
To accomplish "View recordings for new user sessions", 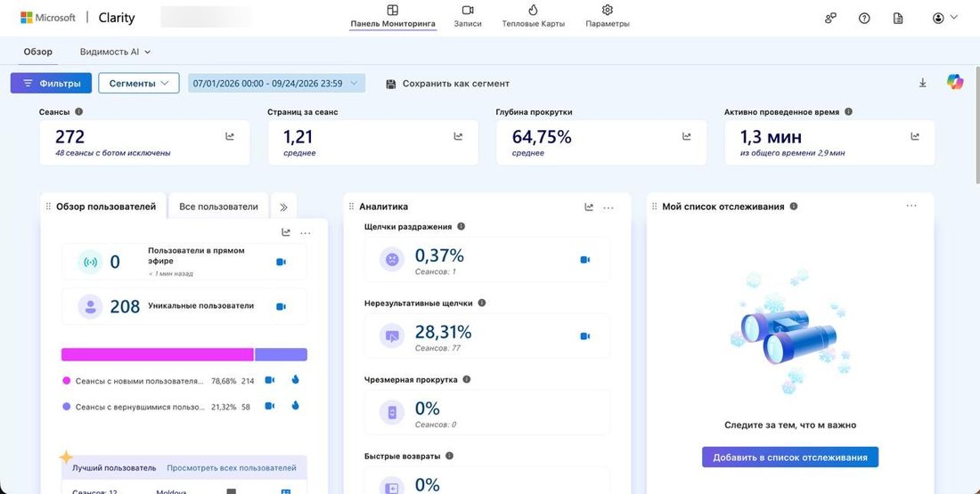I will [269, 380].
